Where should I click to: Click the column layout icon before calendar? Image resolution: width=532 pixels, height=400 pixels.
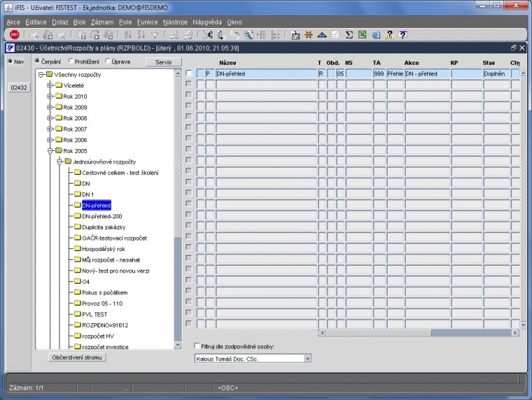(x=275, y=35)
